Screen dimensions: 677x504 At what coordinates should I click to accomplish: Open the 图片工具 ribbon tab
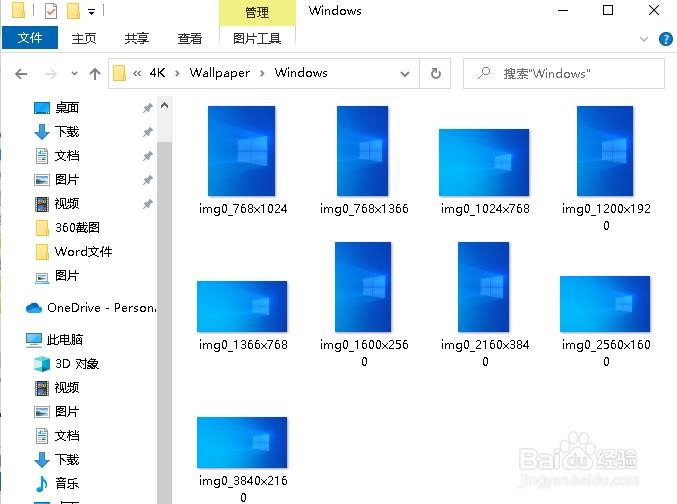click(x=257, y=38)
